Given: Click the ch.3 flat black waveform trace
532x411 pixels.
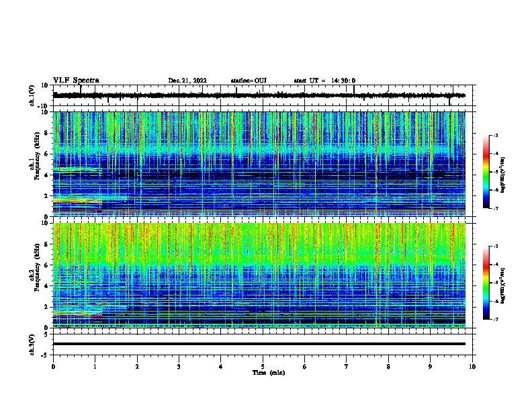Looking at the screenshot, I should click(x=259, y=344).
